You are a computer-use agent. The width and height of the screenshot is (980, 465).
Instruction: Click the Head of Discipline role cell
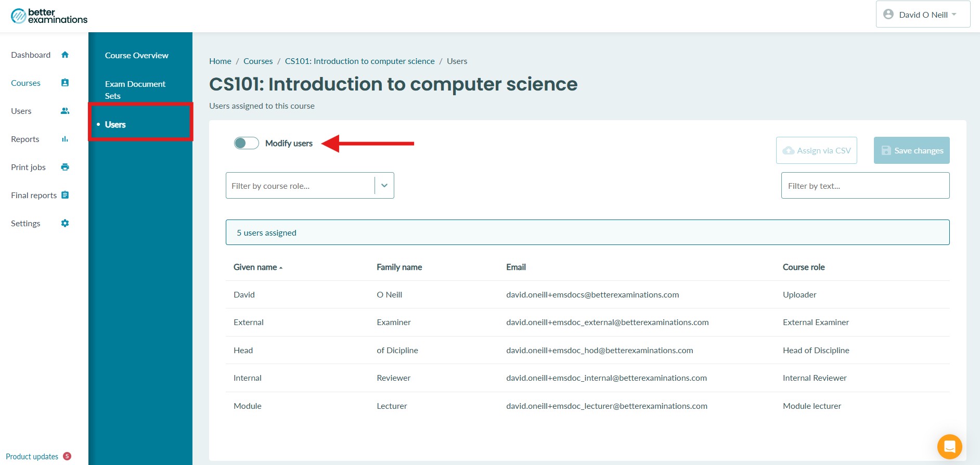click(x=816, y=350)
